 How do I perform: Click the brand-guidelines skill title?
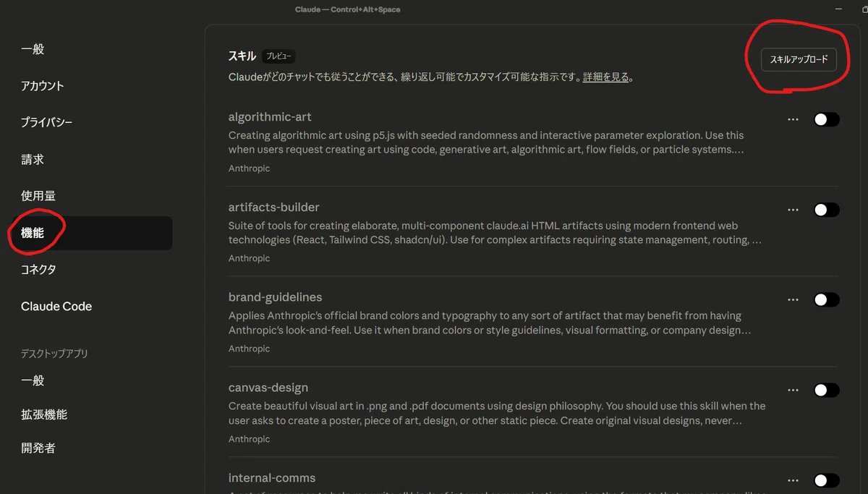[276, 297]
